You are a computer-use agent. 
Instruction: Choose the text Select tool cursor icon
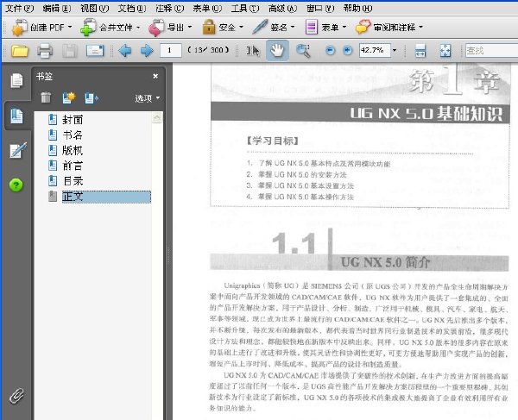click(x=253, y=51)
